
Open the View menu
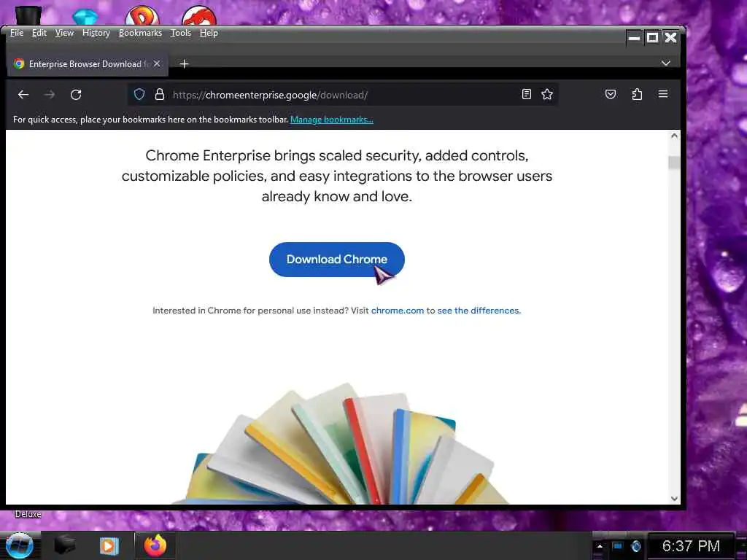pyautogui.click(x=64, y=33)
